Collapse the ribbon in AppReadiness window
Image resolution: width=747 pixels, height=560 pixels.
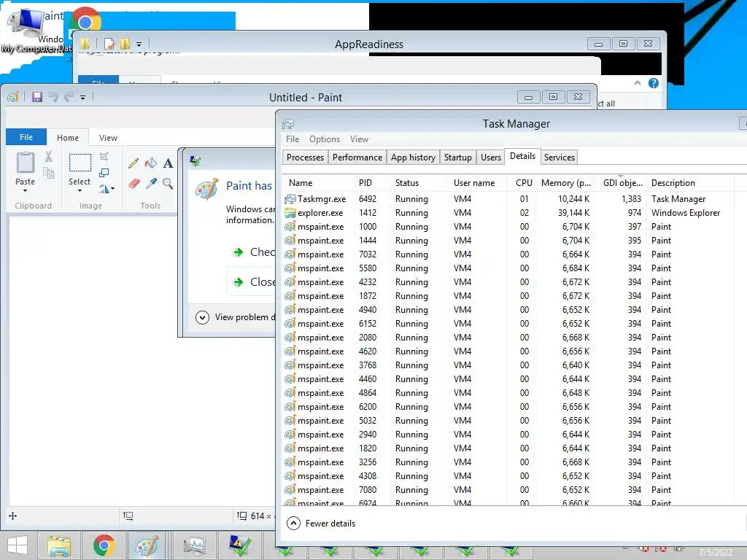click(x=638, y=83)
